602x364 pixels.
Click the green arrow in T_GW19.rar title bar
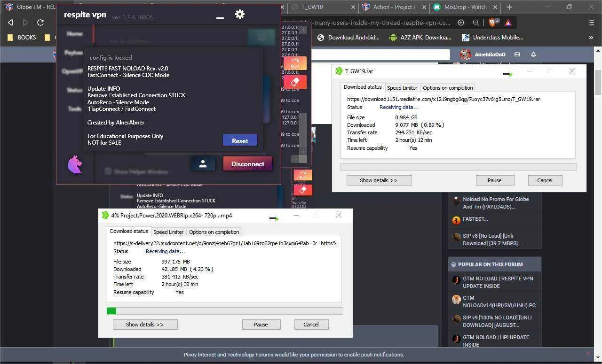(508, 74)
